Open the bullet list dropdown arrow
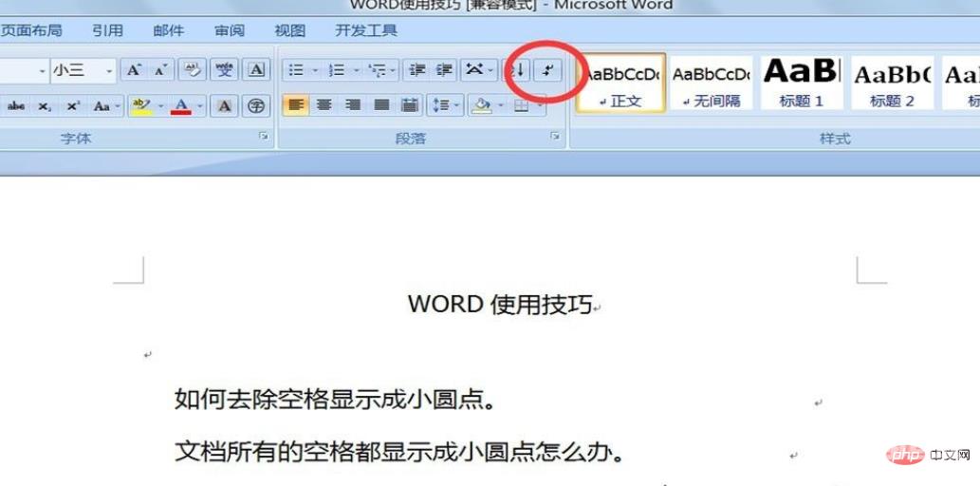980x486 pixels. (x=314, y=70)
